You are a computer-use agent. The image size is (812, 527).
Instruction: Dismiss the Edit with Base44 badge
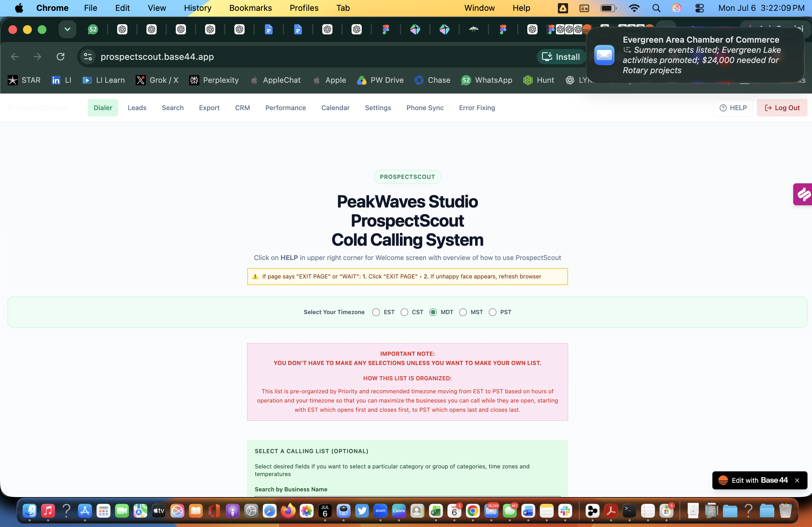(797, 480)
